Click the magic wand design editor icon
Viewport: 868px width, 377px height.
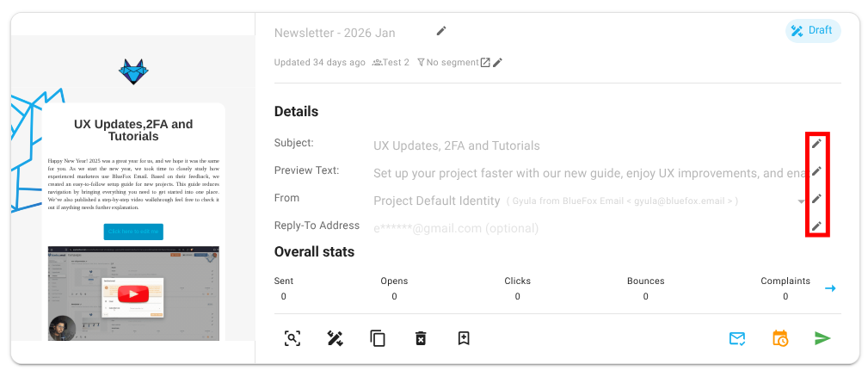point(336,338)
